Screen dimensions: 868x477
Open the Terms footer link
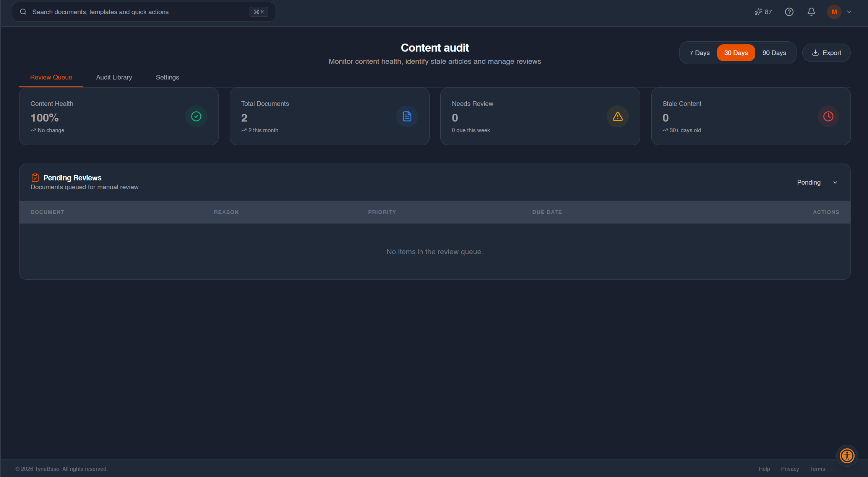pyautogui.click(x=818, y=469)
